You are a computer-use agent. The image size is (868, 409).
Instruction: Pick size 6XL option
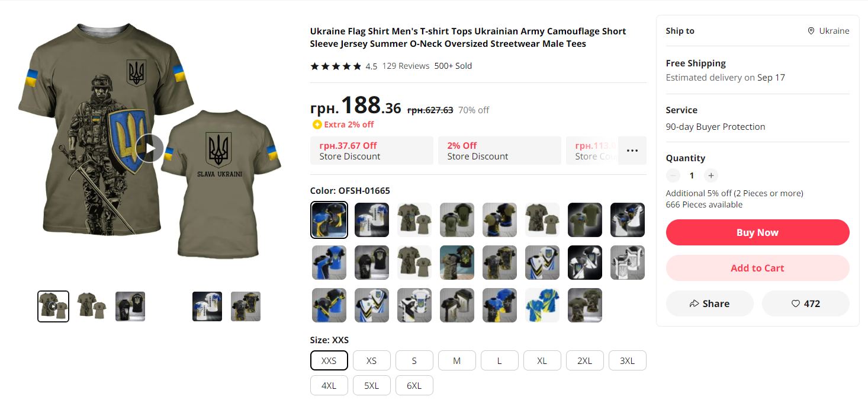click(x=414, y=385)
